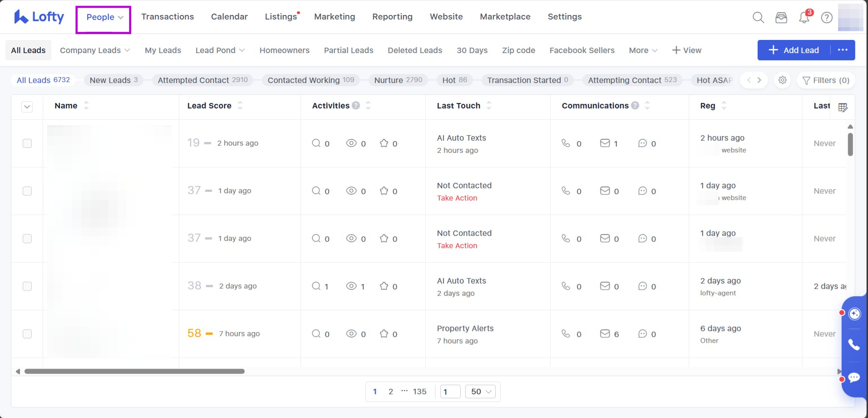Expand the People menu dropdown

tap(104, 17)
